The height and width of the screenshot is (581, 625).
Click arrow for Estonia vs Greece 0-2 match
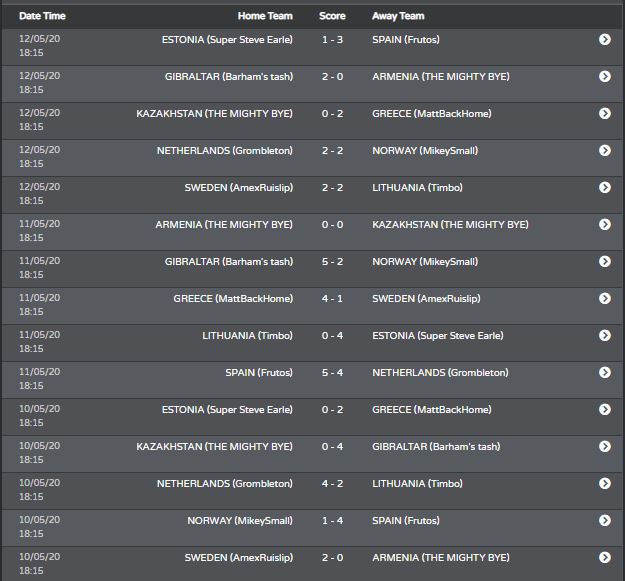point(605,409)
